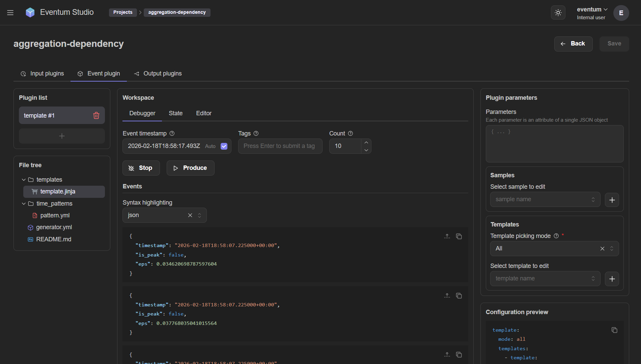This screenshot has height=364, width=641.
Task: Copy the first event JSON block
Action: pyautogui.click(x=459, y=236)
